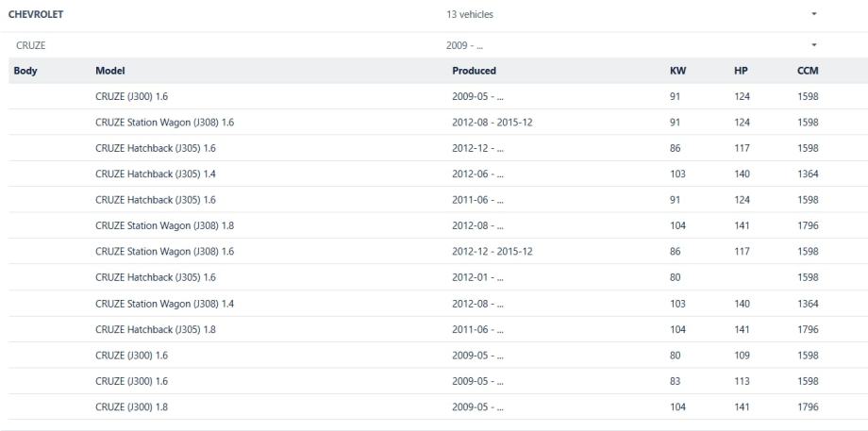The height and width of the screenshot is (431, 868).
Task: Click HP 140 in Station Wagon 1.4 row
Action: tap(742, 304)
